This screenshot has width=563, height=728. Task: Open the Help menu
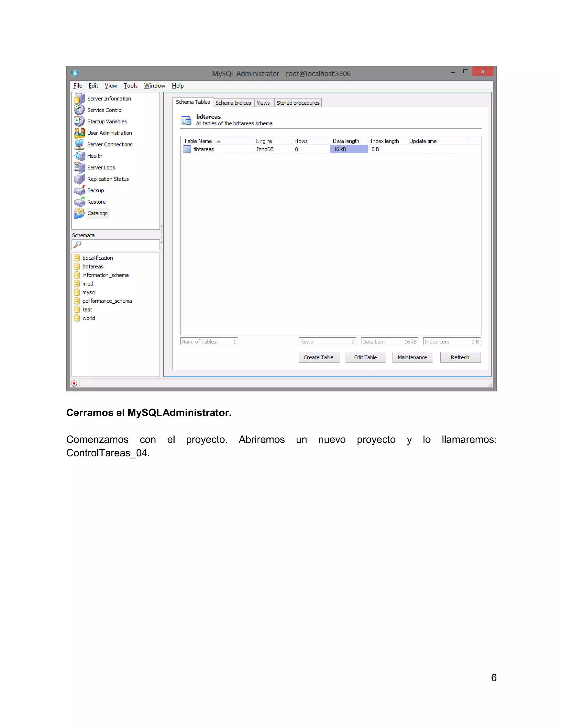[x=178, y=86]
